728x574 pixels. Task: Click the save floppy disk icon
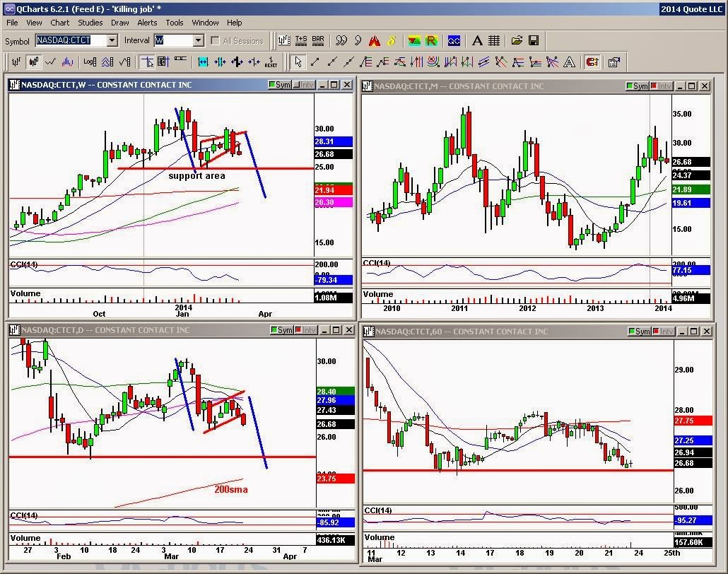(534, 41)
